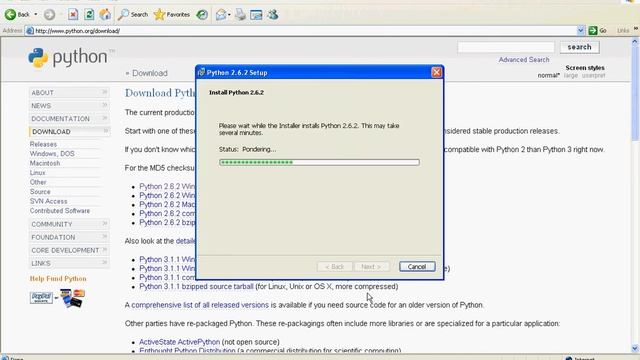This screenshot has width=640, height=360.
Task: Select the normal screen style
Action: pyautogui.click(x=548, y=76)
